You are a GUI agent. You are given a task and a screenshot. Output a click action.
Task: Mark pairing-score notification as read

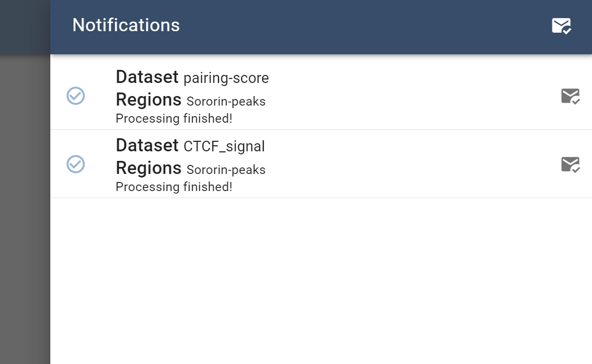570,96
